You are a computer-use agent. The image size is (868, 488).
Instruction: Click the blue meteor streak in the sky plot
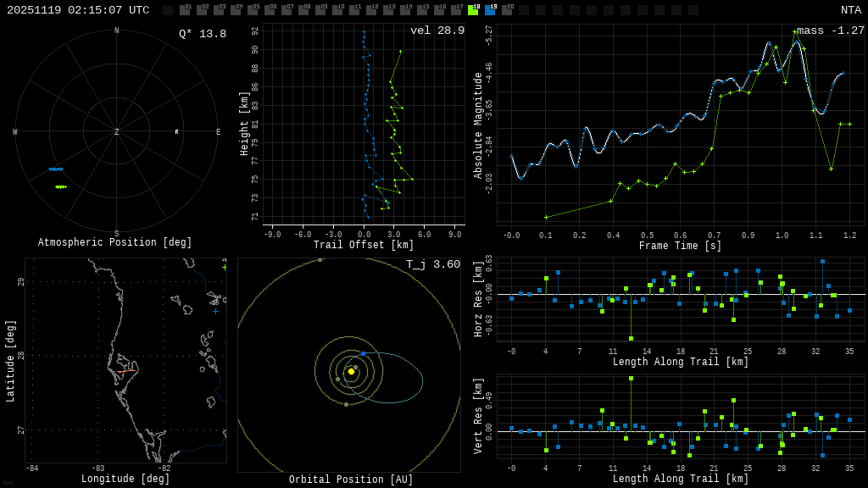[x=56, y=169]
